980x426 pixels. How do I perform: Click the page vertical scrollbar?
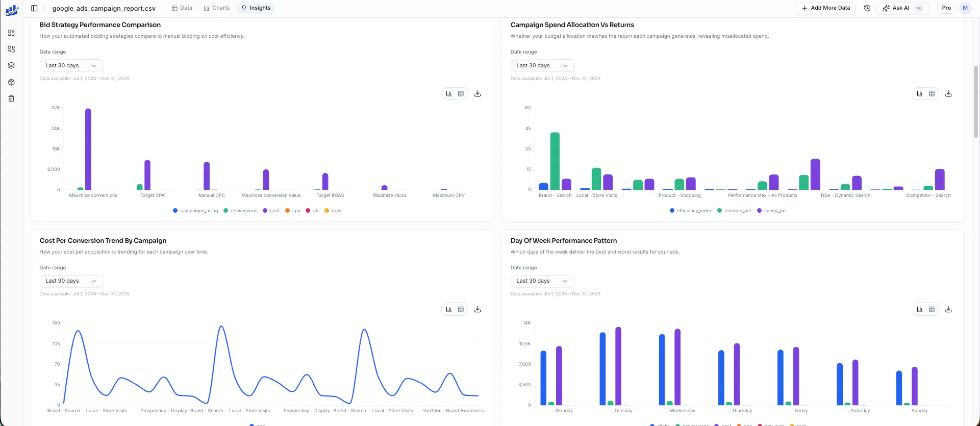click(x=976, y=102)
